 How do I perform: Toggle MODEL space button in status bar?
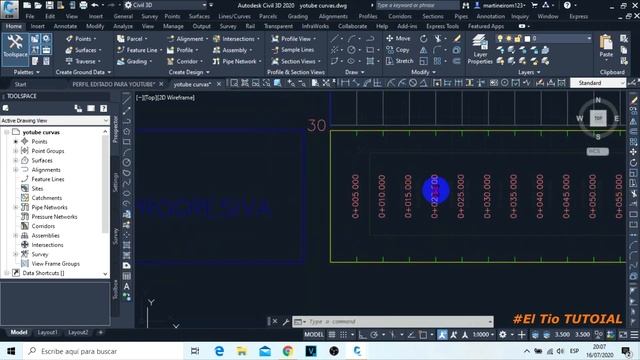click(314, 335)
